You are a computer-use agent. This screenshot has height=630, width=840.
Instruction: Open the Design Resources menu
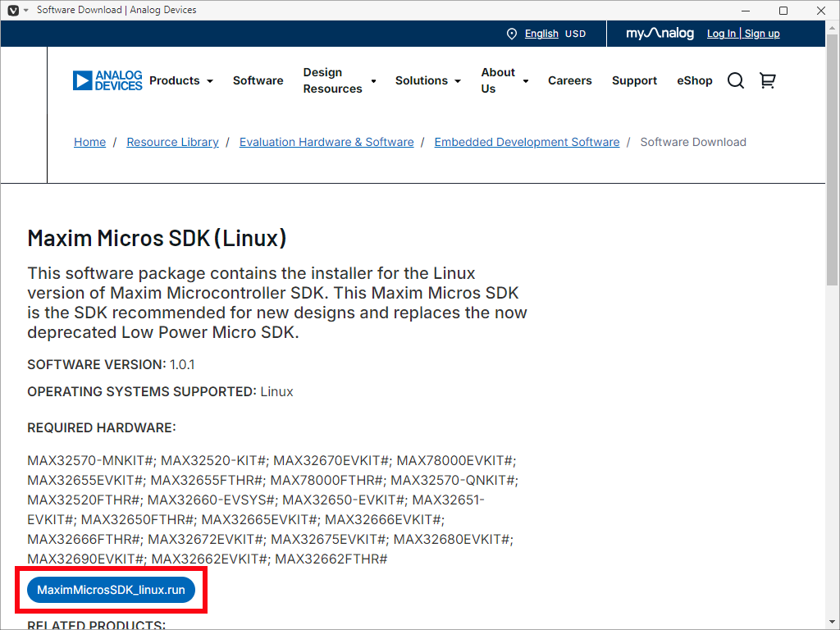tap(333, 80)
